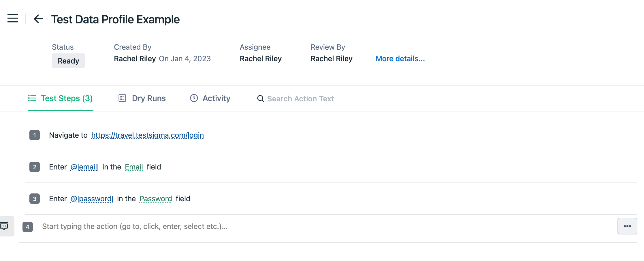Switch to the Dry Runs tab
Screen dimensions: 644x261
[x=142, y=98]
